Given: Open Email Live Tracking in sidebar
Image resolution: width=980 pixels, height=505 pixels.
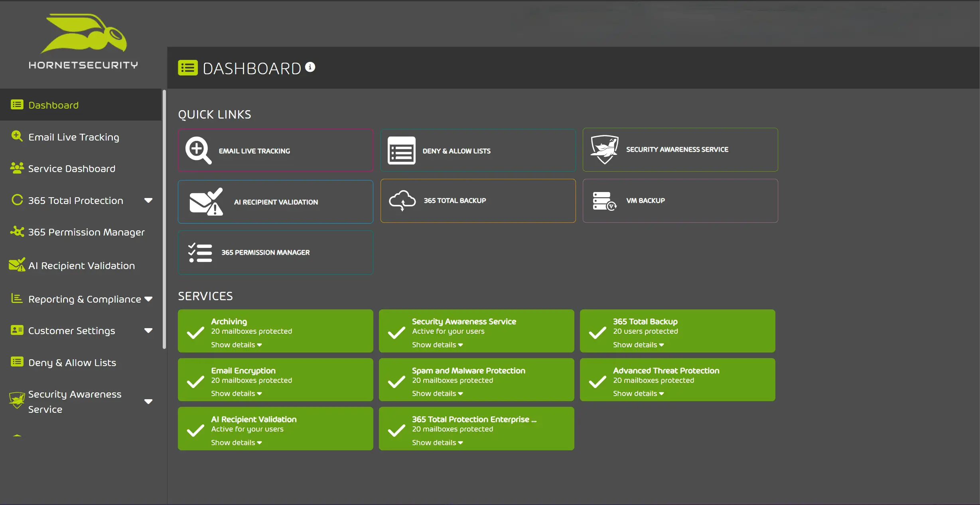Looking at the screenshot, I should (x=81, y=137).
